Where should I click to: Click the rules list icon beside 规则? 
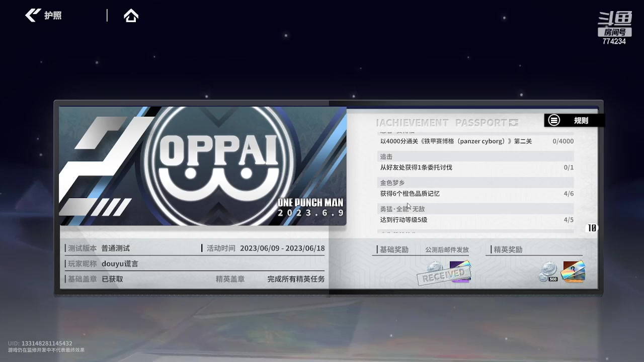coord(554,120)
